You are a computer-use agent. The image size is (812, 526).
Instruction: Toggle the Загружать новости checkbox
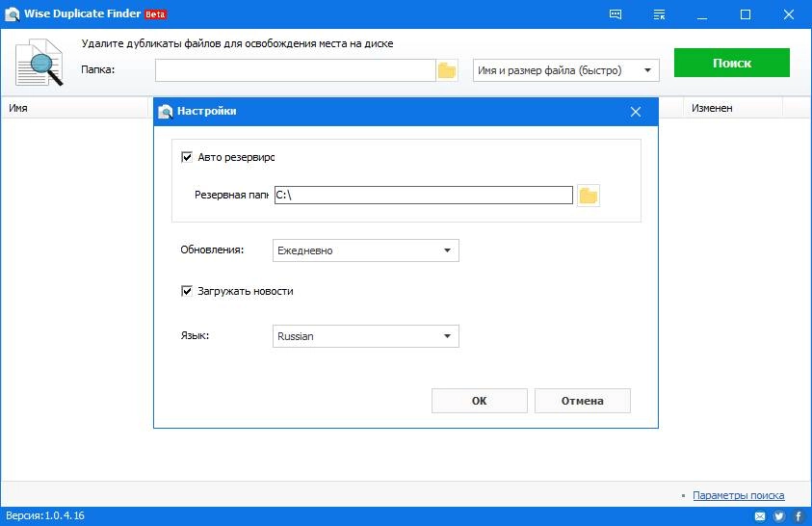click(x=187, y=291)
